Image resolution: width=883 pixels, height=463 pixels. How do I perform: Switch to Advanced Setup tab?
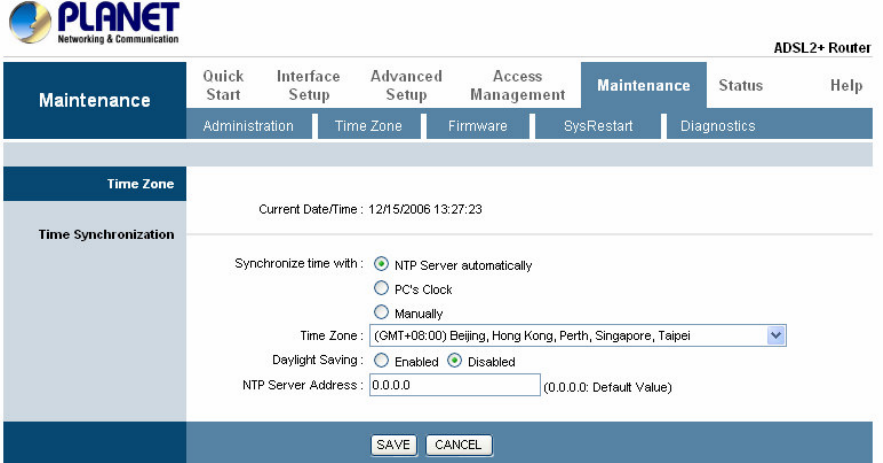(x=406, y=85)
